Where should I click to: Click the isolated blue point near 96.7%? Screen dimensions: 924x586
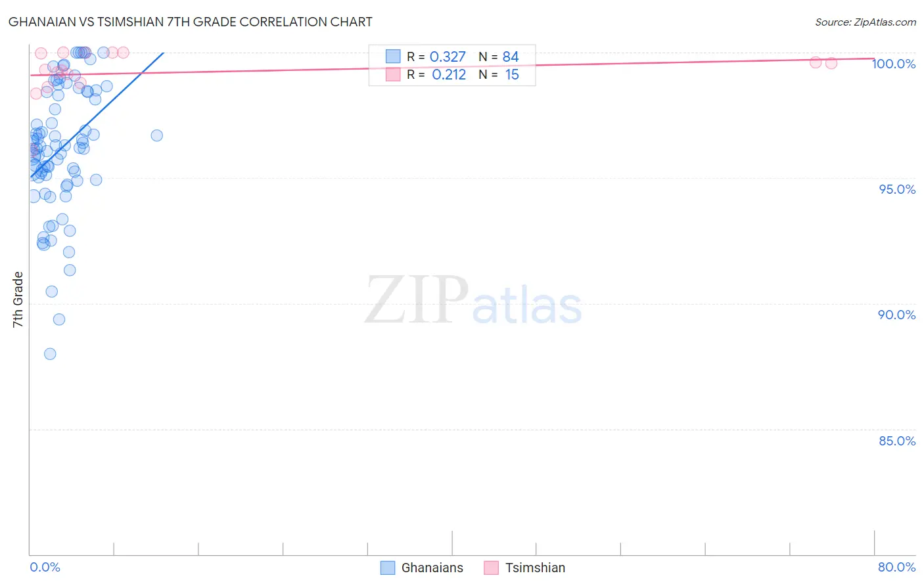click(x=156, y=135)
